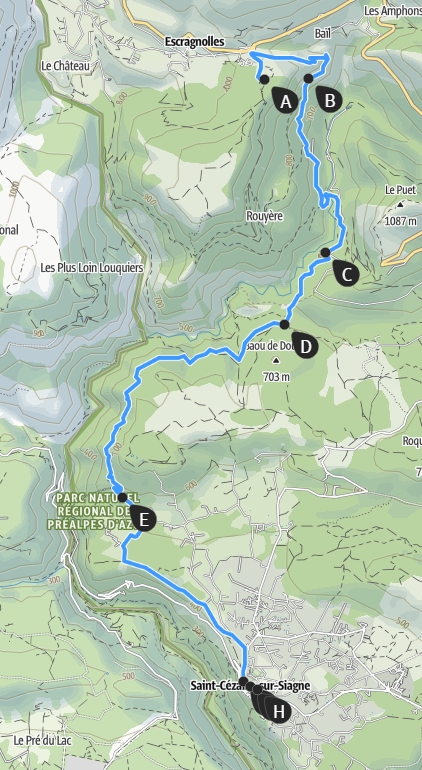This screenshot has width=422, height=770.
Task: Click the route dot beside marker E
Action: click(122, 497)
